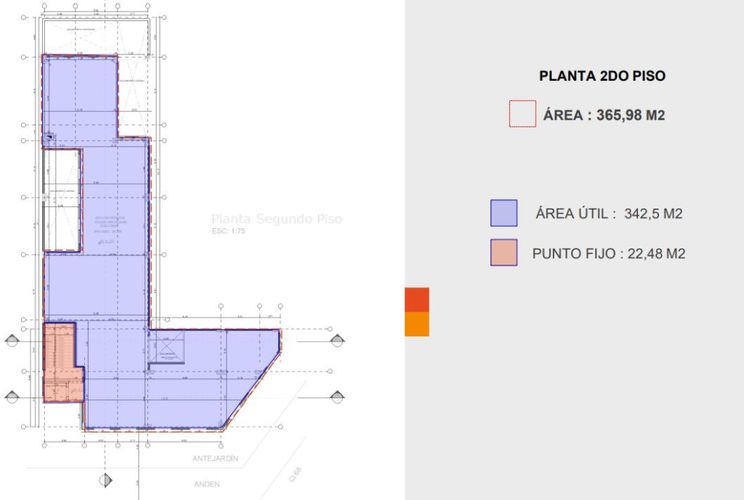
Task: Click the PLANTA 2DO PISO title
Action: (x=602, y=76)
